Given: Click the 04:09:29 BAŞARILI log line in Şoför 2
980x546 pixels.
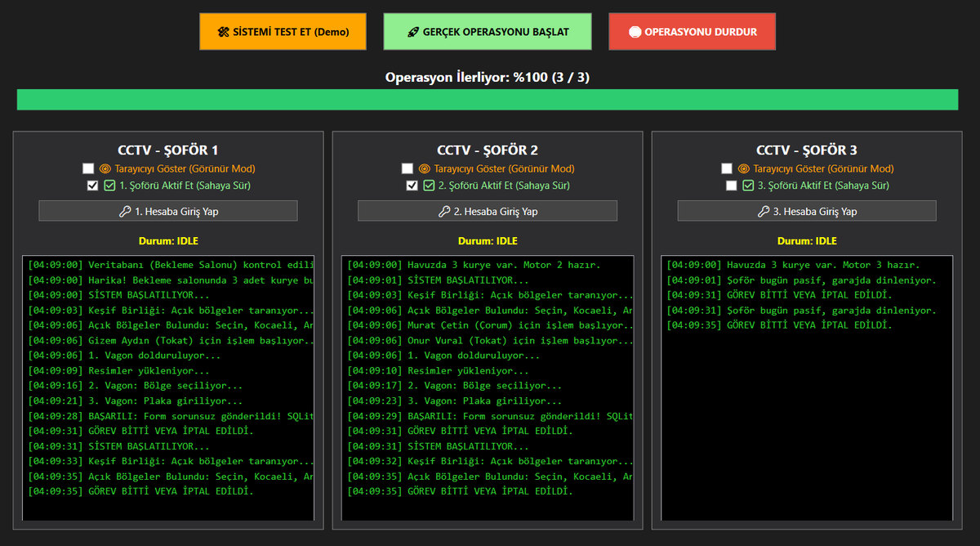Looking at the screenshot, I should coord(490,415).
